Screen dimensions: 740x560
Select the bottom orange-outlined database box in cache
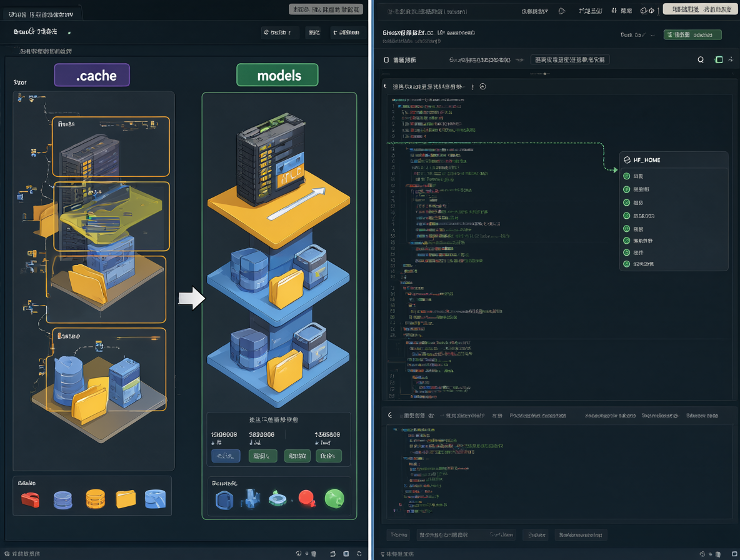click(106, 369)
